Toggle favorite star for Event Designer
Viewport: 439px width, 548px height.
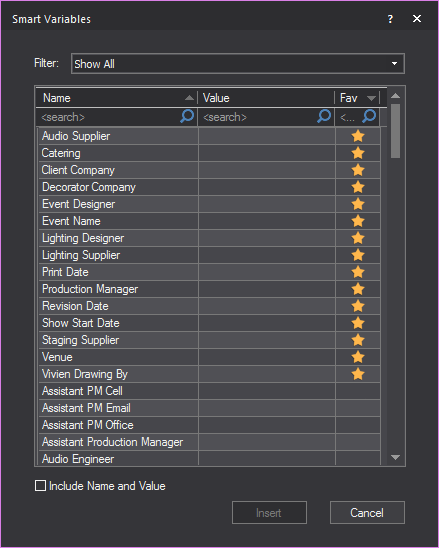358,204
